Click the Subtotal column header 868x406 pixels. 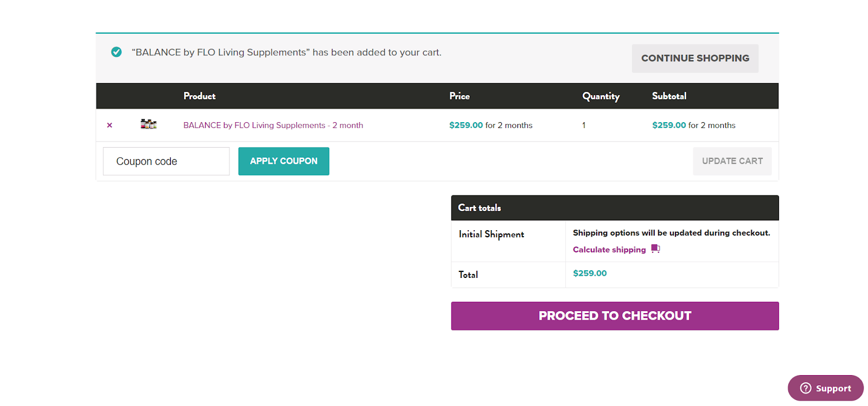coord(669,96)
